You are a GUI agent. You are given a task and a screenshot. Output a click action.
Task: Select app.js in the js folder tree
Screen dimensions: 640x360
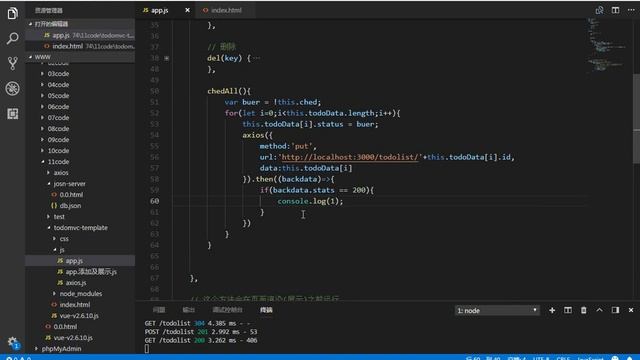coord(74,261)
